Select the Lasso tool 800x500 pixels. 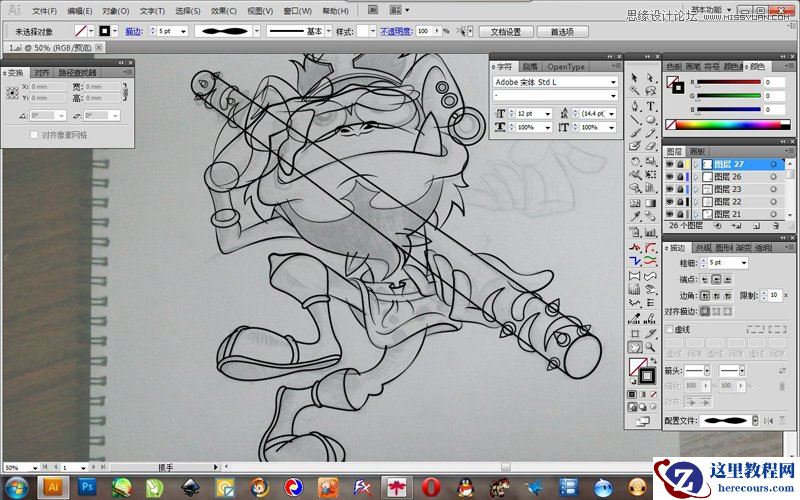point(651,91)
